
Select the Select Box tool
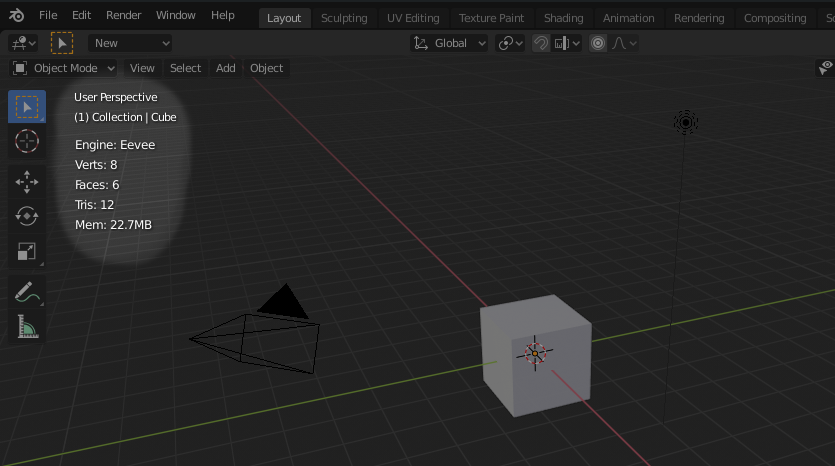tap(27, 107)
